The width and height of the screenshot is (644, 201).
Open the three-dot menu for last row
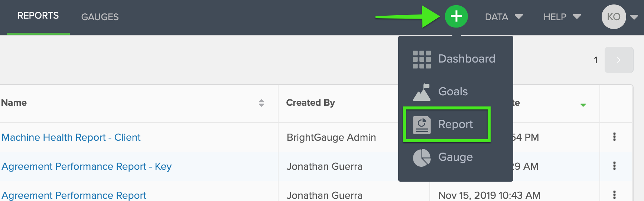(614, 195)
